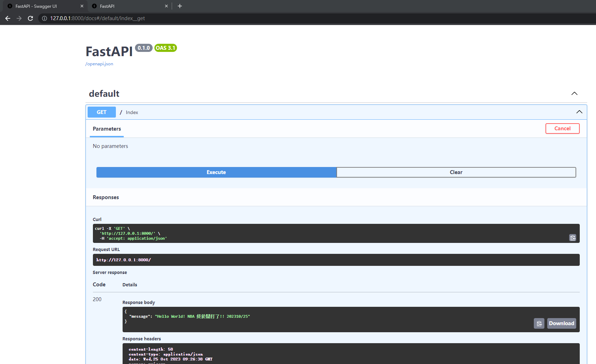596x364 pixels.
Task: Click the Responses section heading
Action: pyautogui.click(x=106, y=197)
